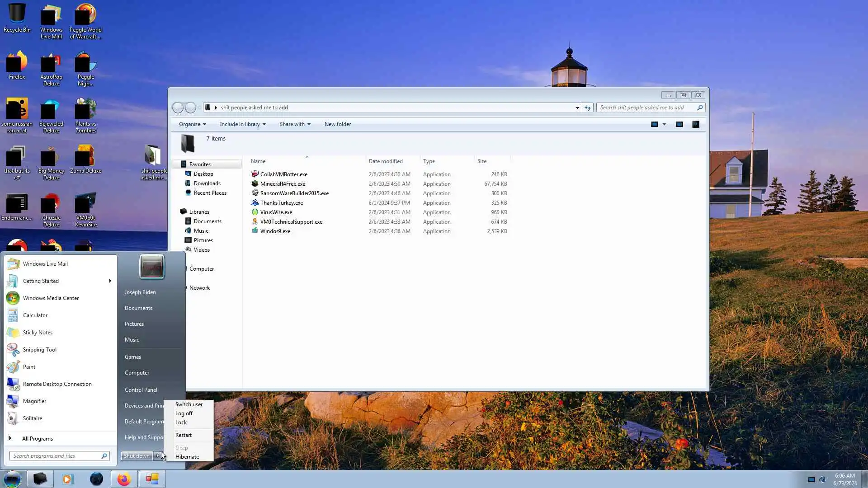Click the New folder button

337,124
